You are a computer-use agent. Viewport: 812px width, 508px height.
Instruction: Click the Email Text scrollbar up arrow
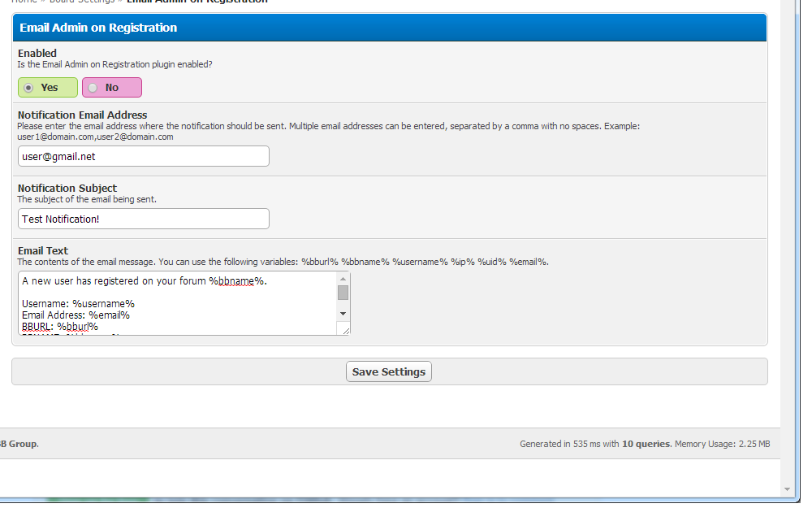point(343,279)
